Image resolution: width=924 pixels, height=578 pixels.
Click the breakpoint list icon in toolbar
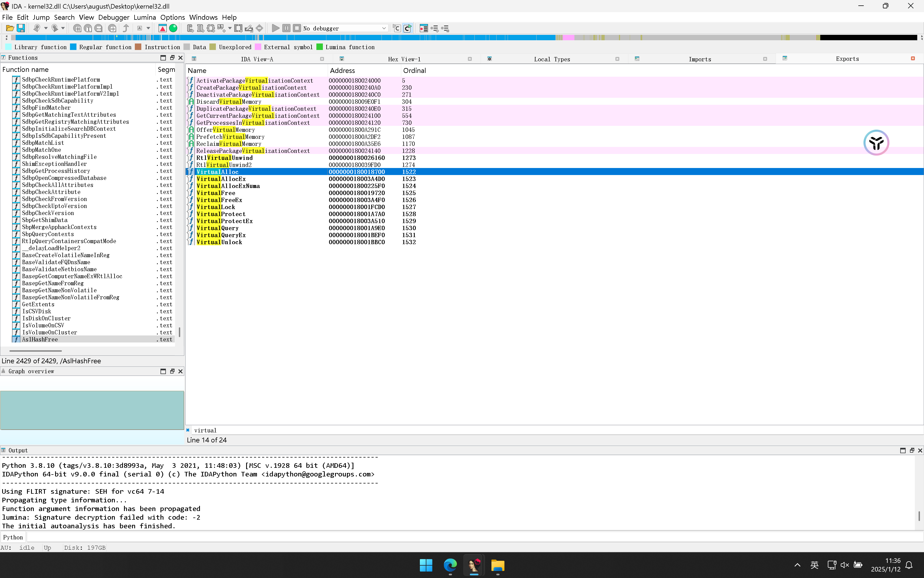tap(424, 28)
